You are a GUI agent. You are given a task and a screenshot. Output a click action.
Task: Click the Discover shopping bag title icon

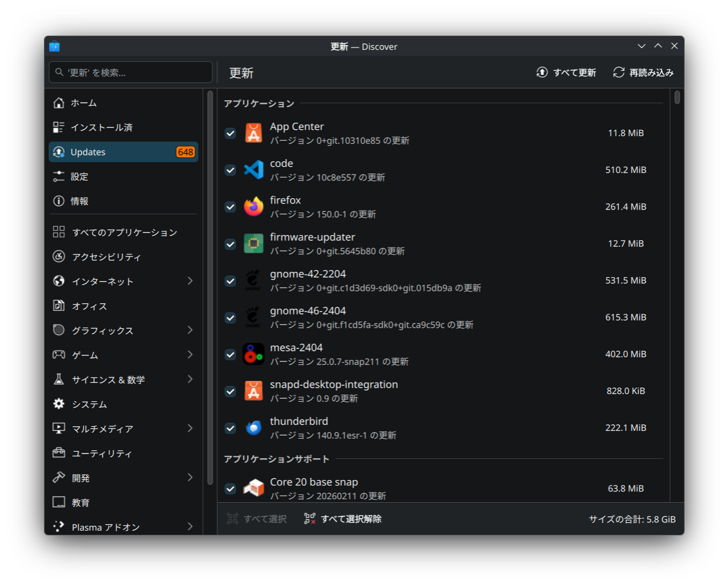[55, 46]
